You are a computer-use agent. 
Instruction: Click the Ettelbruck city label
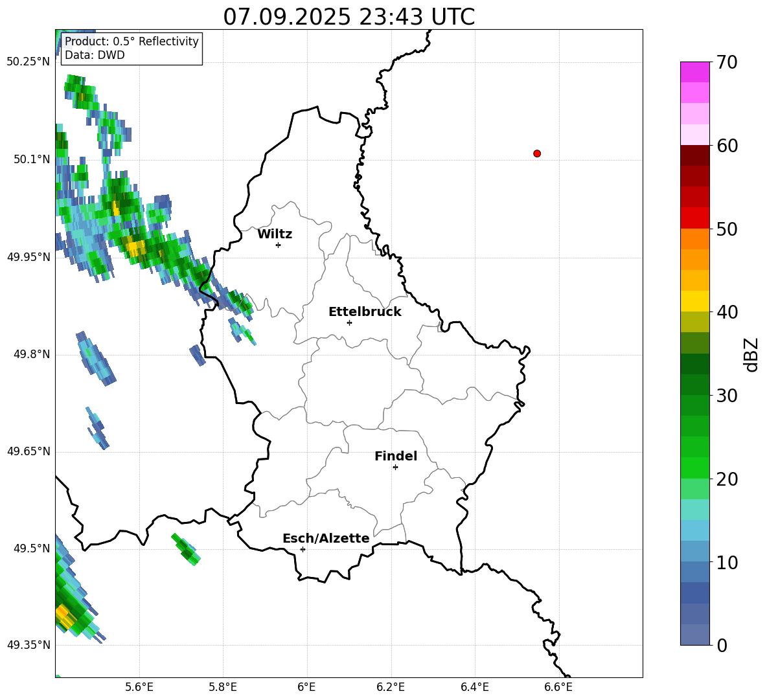[365, 312]
